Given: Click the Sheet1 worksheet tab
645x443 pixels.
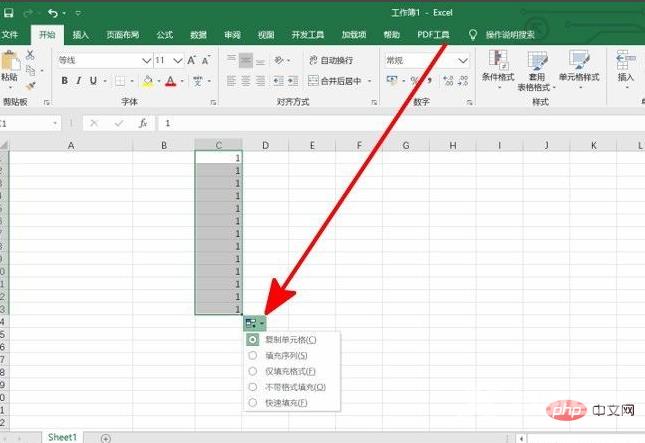Looking at the screenshot, I should point(64,437).
